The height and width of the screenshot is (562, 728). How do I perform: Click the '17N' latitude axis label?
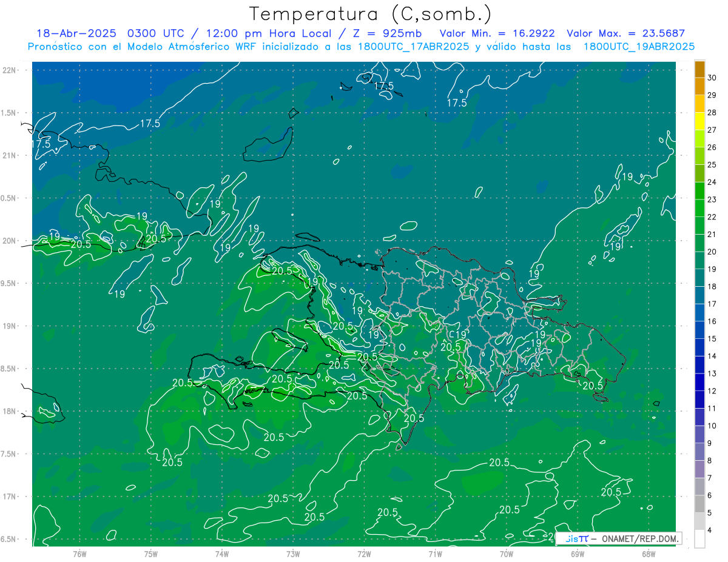point(10,497)
